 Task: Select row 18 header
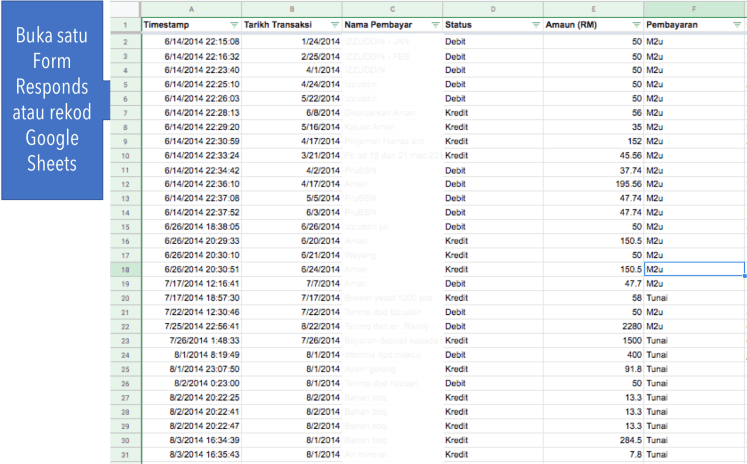coord(125,270)
